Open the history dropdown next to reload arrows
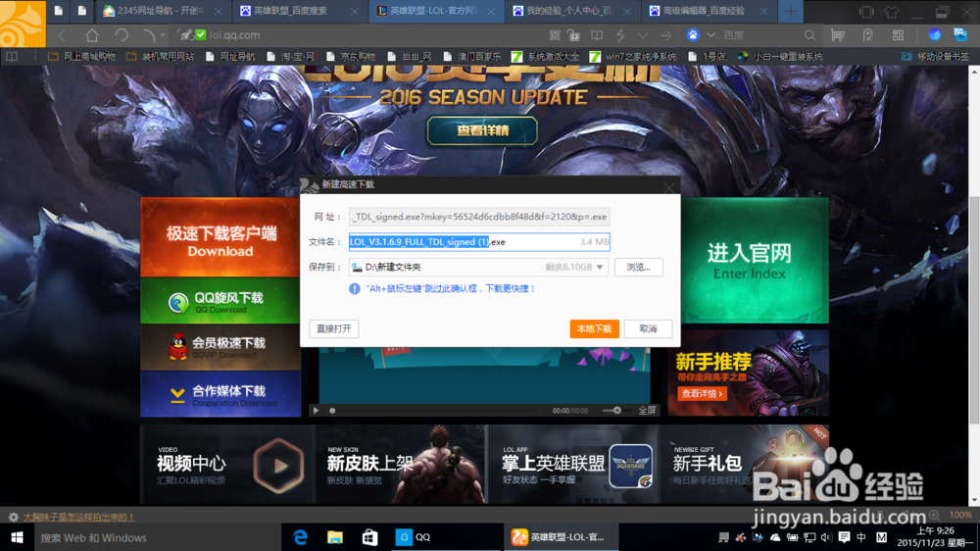Screen dimensions: 980x551 pyautogui.click(x=163, y=35)
